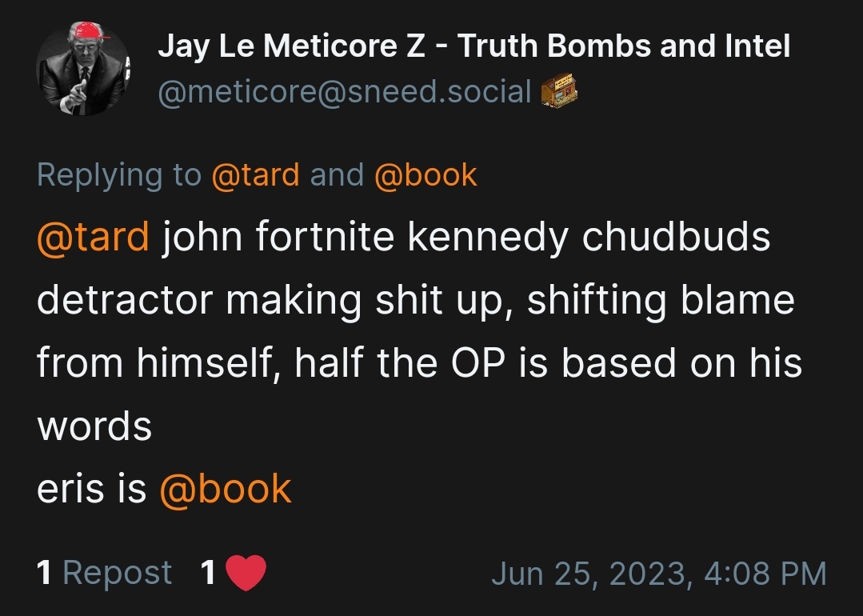Click the "john fortnite kennedy chudbuds" text
Image resolution: width=863 pixels, height=616 pixels.
[x=466, y=237]
